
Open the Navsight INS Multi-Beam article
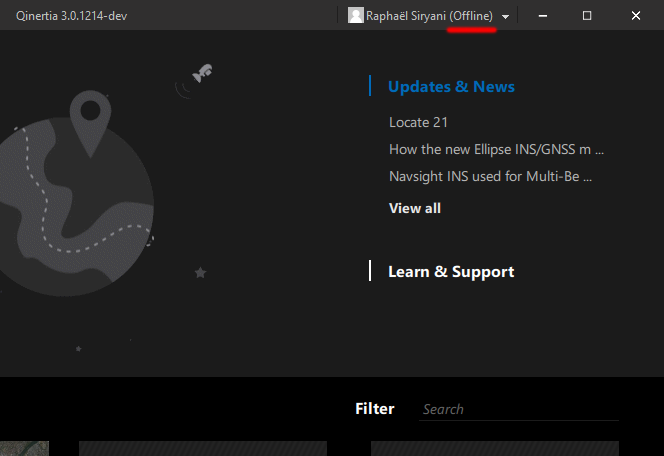(x=490, y=176)
